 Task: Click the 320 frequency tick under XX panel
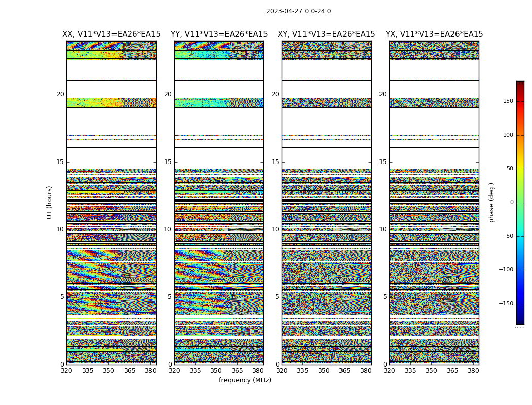tap(66, 371)
